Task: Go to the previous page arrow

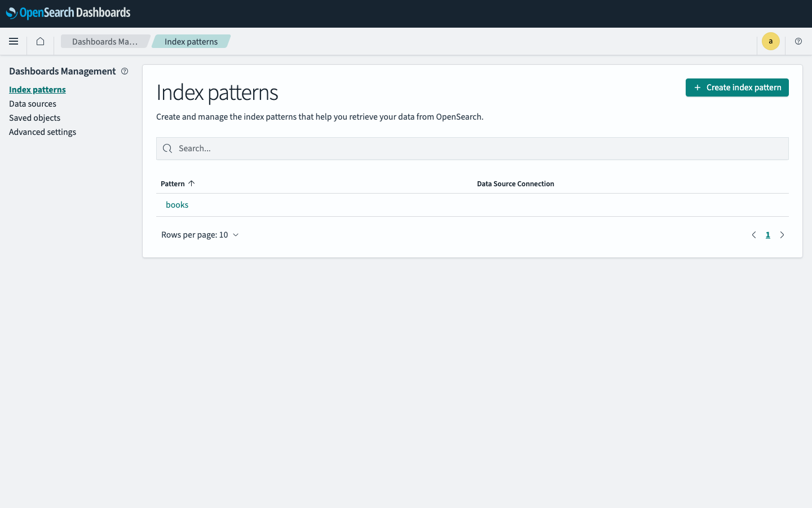Action: tap(754, 235)
